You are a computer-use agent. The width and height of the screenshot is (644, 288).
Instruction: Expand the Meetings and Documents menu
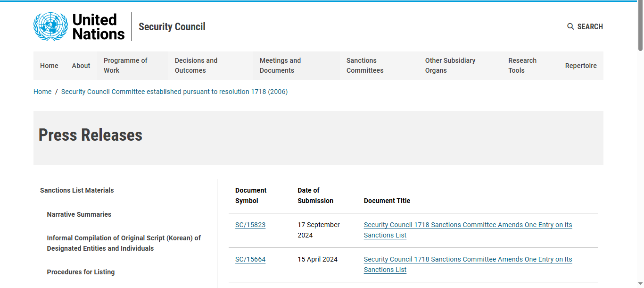(x=297, y=66)
